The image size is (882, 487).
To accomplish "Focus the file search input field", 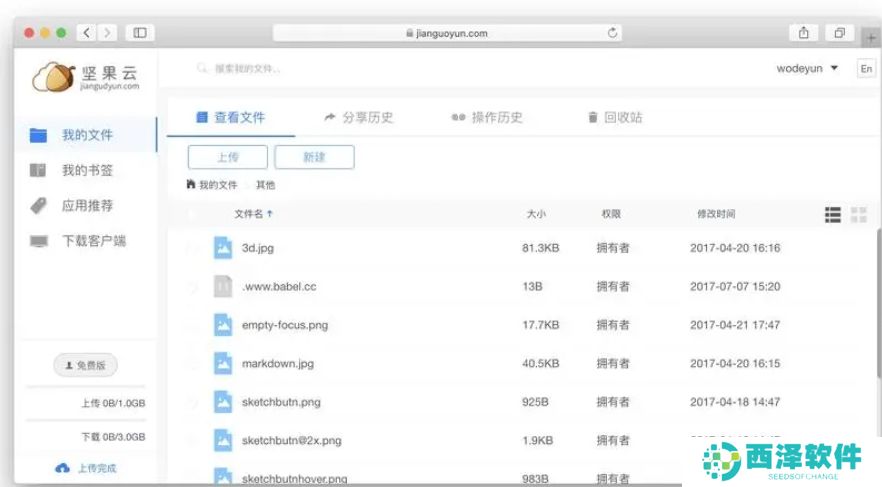I will click(x=300, y=69).
